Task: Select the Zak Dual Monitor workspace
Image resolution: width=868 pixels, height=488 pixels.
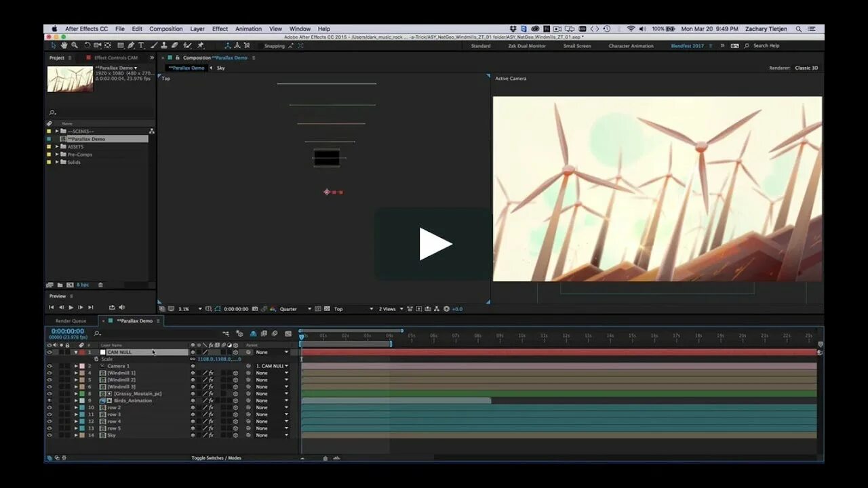Action: click(527, 46)
